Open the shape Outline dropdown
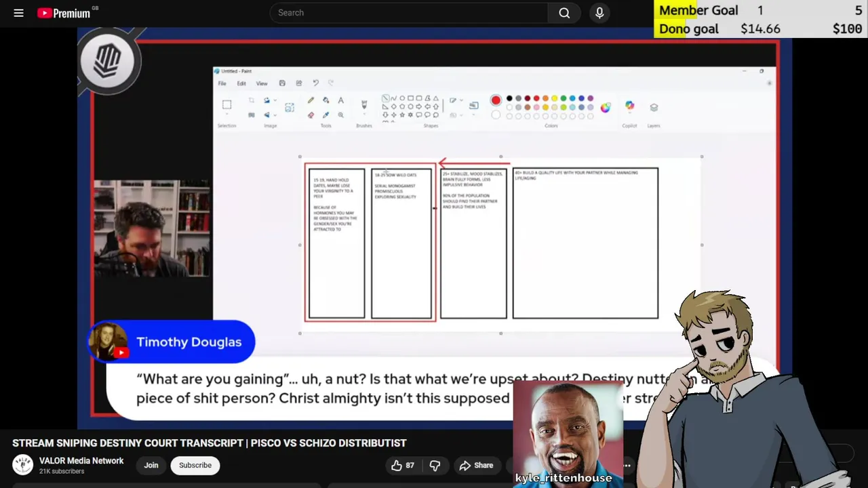This screenshot has width=868, height=488. coord(456,100)
